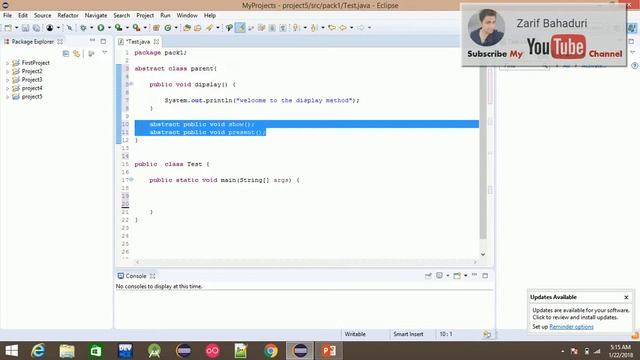Viewport: 640px width, 360px height.
Task: Click the Forward navigation arrow icon
Action: [361, 28]
